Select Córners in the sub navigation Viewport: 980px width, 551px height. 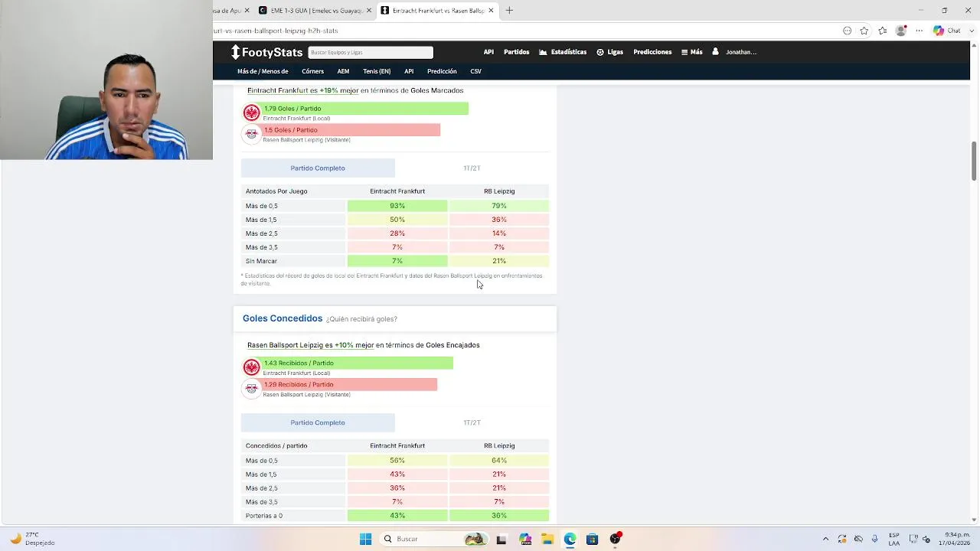pyautogui.click(x=312, y=71)
